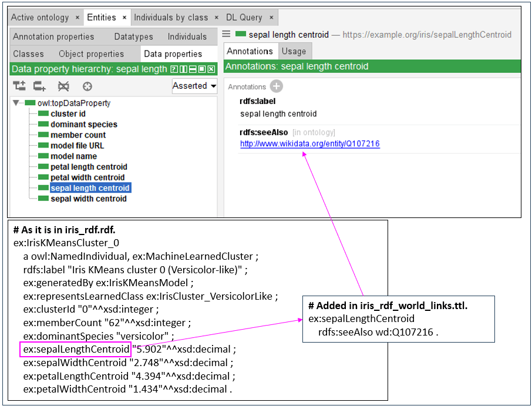
Task: Click the green icon beside member count
Action: pyautogui.click(x=43, y=135)
